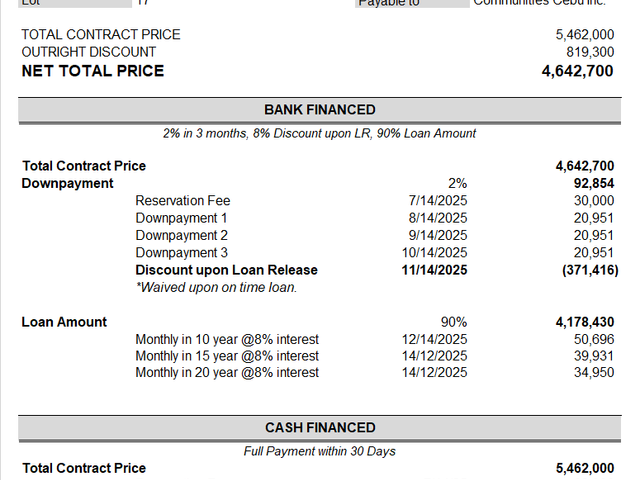Select the 15 year monthly amount 39,931

point(593,356)
